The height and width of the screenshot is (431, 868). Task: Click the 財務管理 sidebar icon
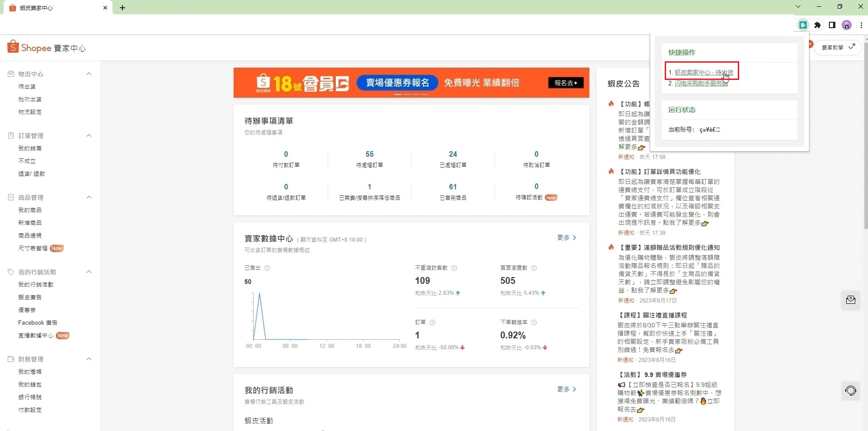coord(11,359)
